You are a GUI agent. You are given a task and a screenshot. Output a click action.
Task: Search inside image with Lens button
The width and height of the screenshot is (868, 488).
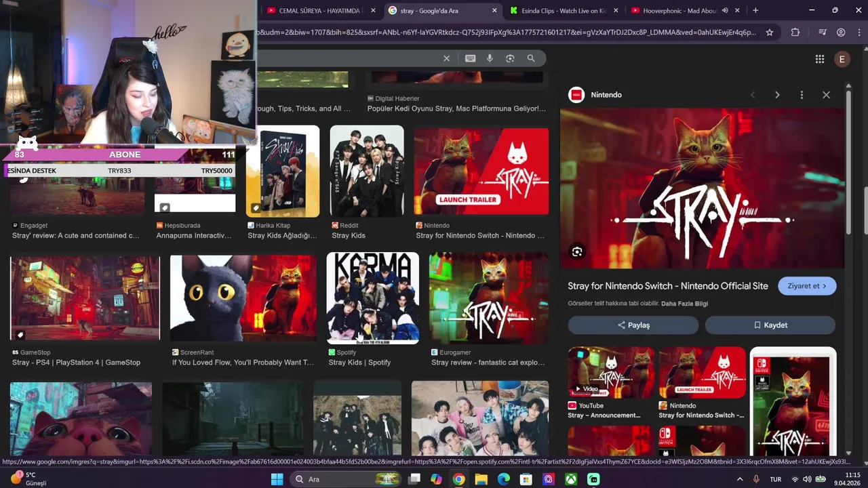(x=577, y=251)
